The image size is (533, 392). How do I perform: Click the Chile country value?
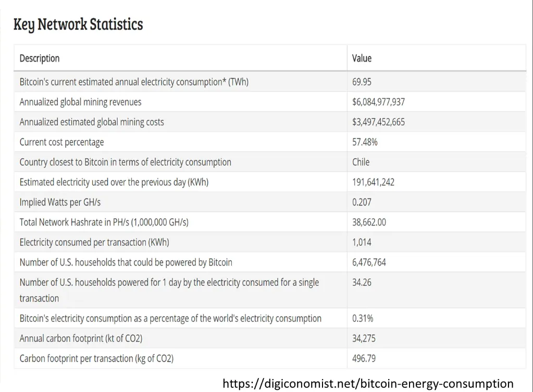click(x=361, y=162)
